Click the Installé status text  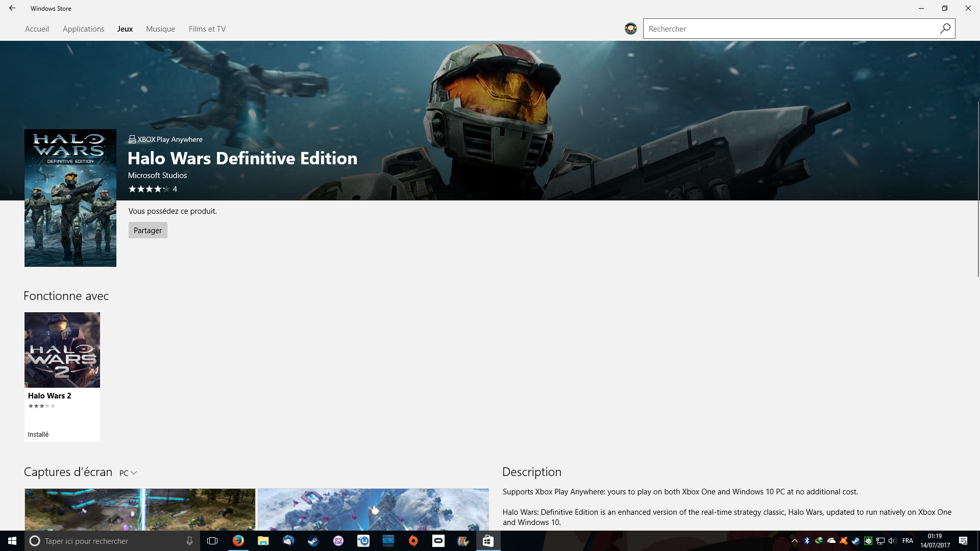pyautogui.click(x=38, y=435)
